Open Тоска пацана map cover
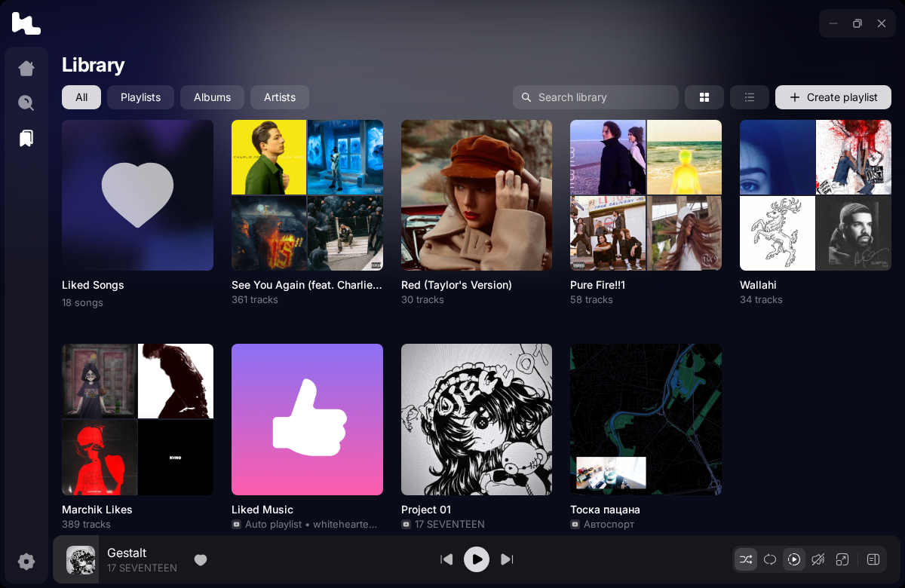This screenshot has width=905, height=588. pyautogui.click(x=646, y=419)
